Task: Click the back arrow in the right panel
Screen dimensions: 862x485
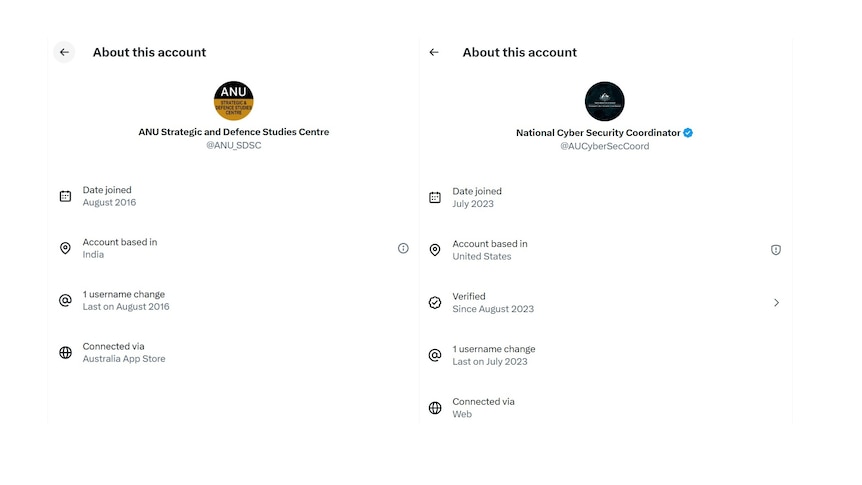Action: (x=434, y=52)
